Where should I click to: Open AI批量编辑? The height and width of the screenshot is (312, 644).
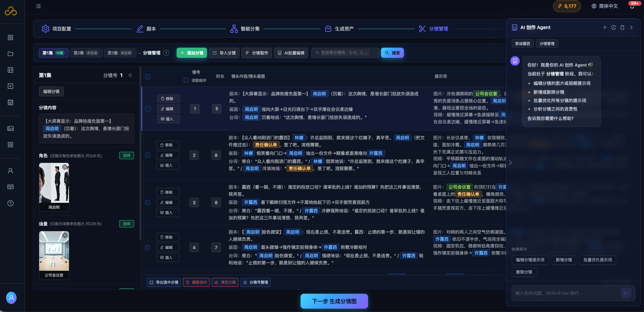tap(291, 53)
